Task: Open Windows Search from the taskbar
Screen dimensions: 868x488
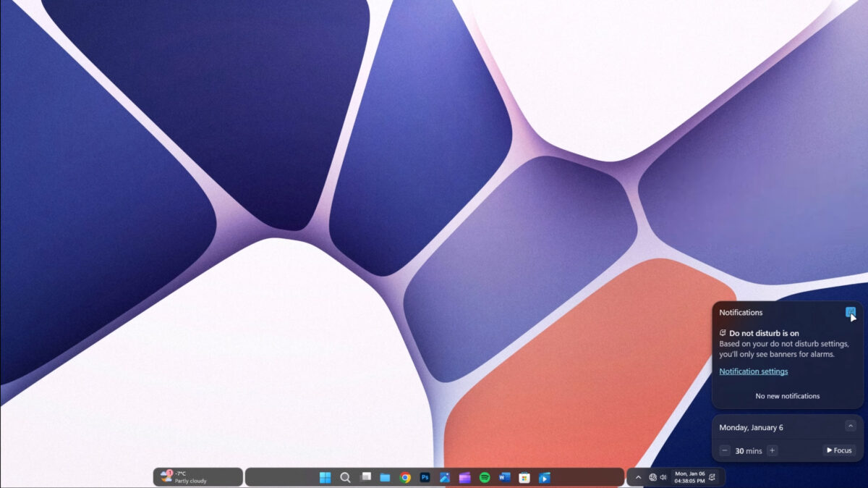Action: click(345, 477)
